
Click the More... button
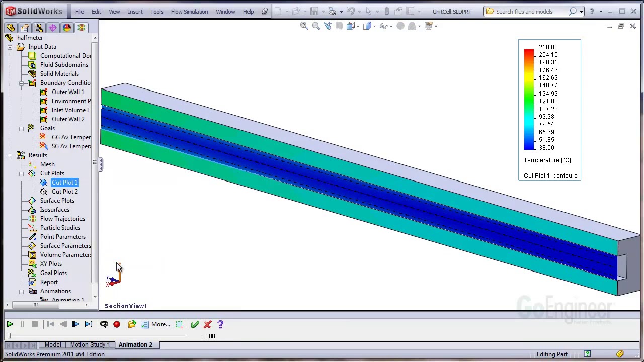click(160, 324)
